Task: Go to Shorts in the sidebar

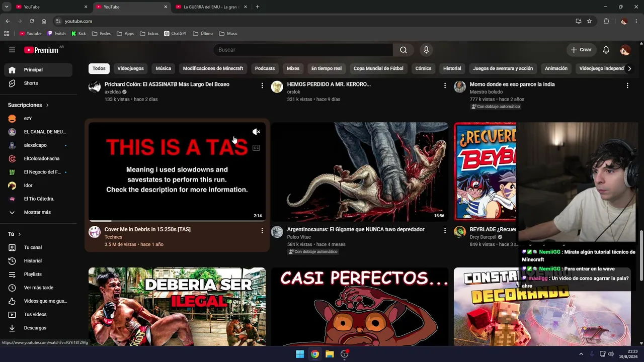Action: [38, 83]
